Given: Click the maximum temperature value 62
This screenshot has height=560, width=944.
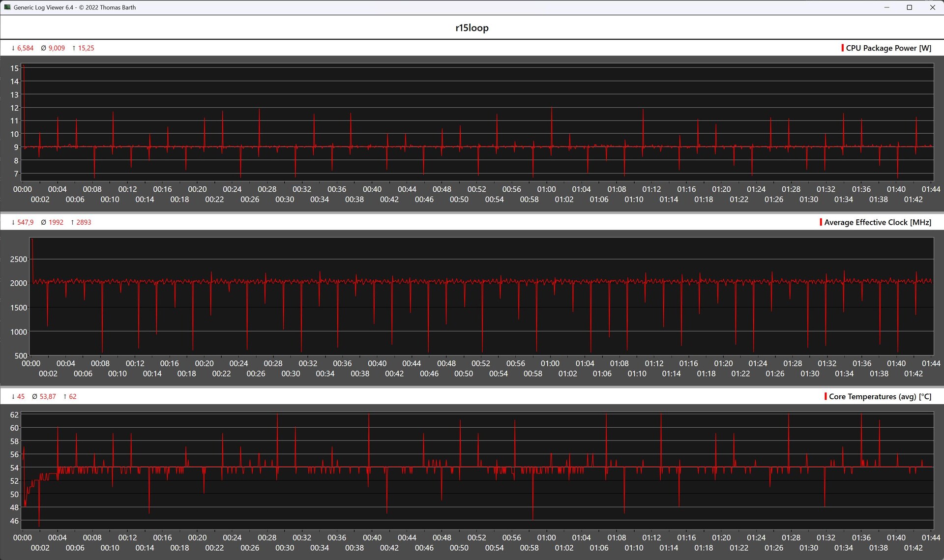Looking at the screenshot, I should [x=73, y=396].
